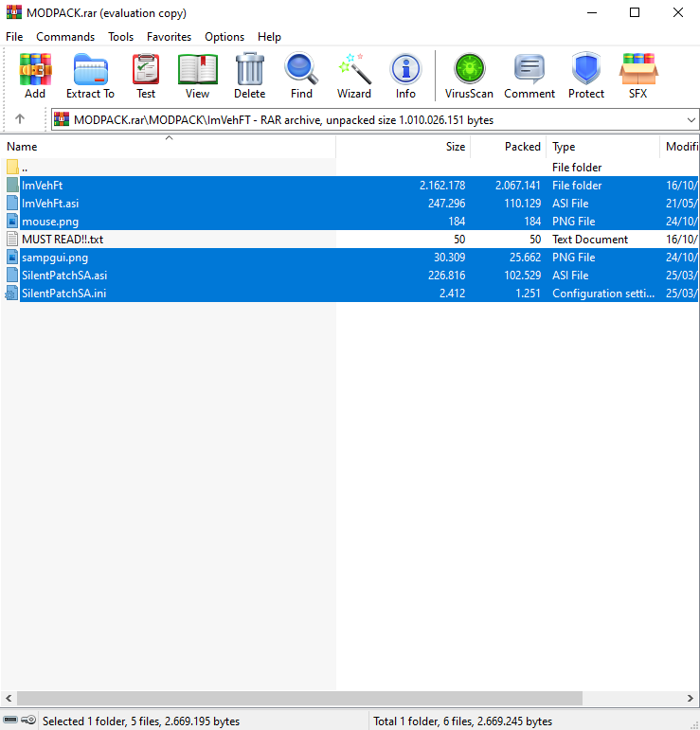The height and width of the screenshot is (730, 700).
Task: Click the View book icon
Action: pyautogui.click(x=197, y=69)
